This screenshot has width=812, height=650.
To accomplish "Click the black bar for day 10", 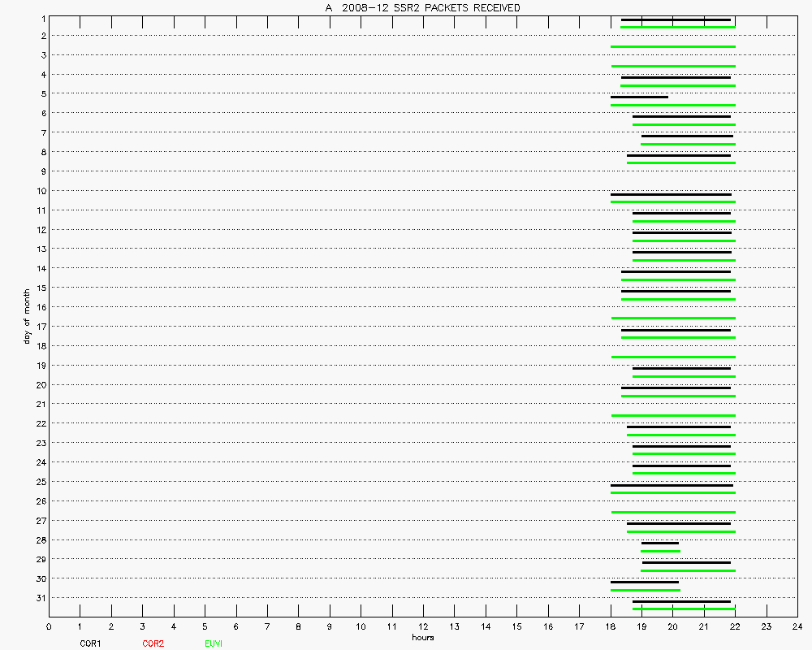I will pyautogui.click(x=671, y=194).
